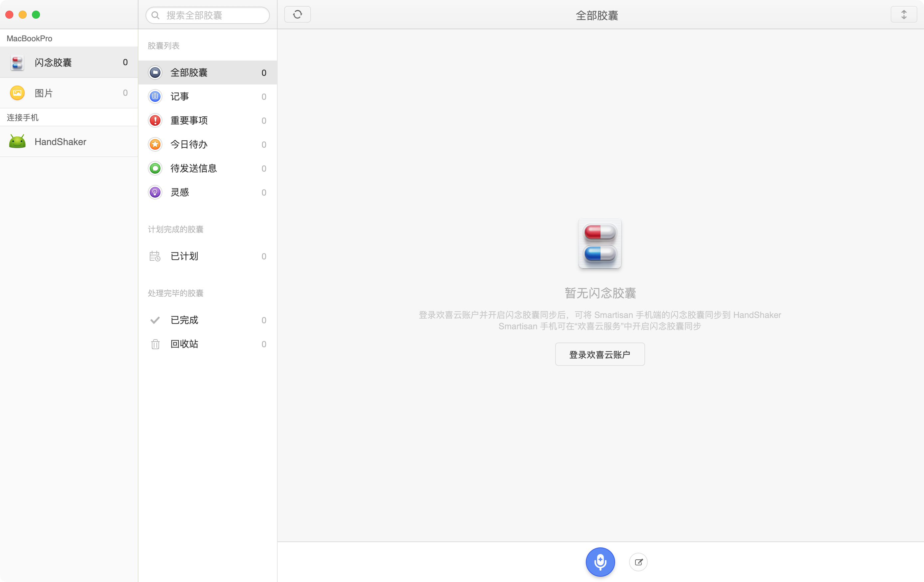Click the sort arrows button top right
This screenshot has height=582, width=924.
click(903, 15)
